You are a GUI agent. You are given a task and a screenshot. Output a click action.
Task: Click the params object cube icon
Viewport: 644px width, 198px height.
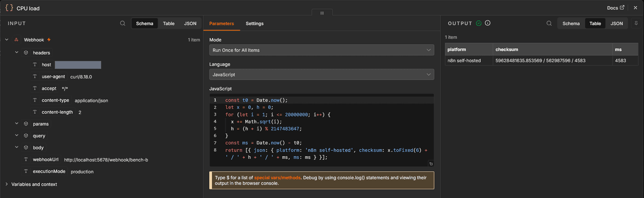26,124
